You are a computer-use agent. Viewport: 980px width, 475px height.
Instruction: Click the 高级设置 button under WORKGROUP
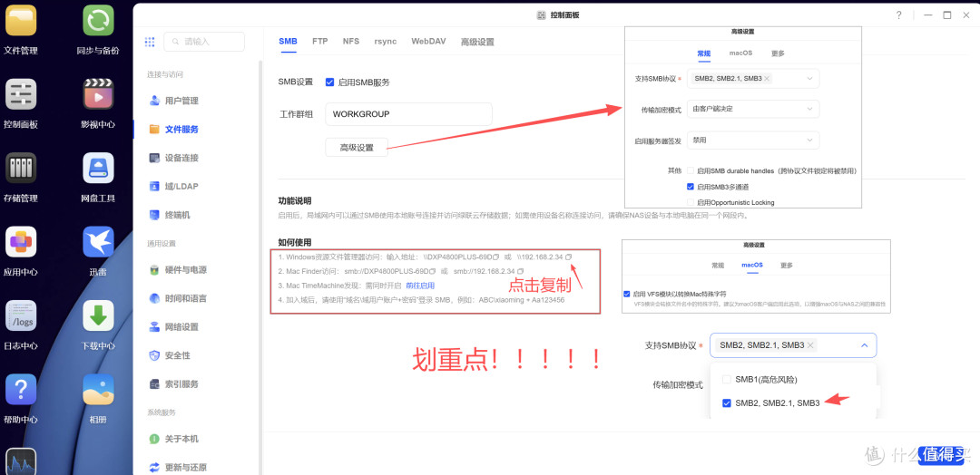pos(357,148)
